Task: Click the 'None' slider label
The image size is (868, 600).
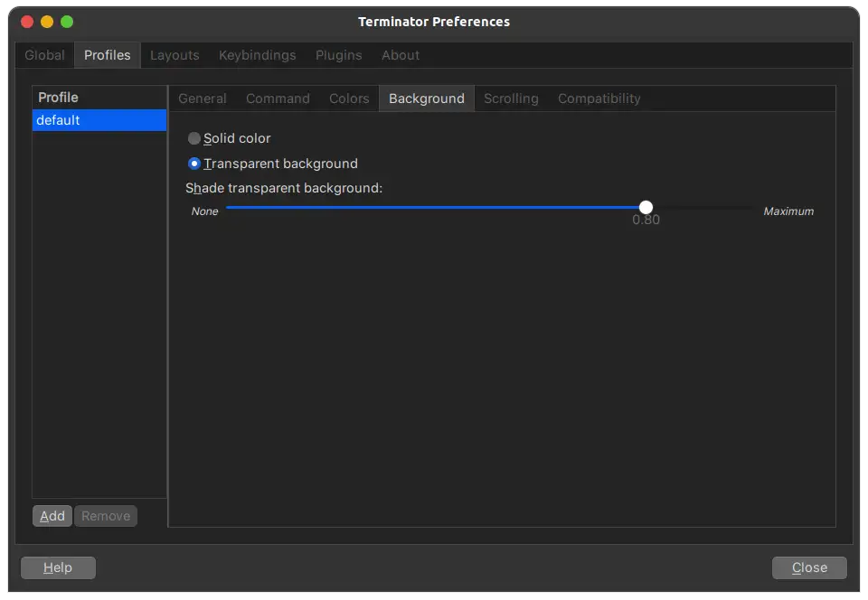Action: click(205, 211)
